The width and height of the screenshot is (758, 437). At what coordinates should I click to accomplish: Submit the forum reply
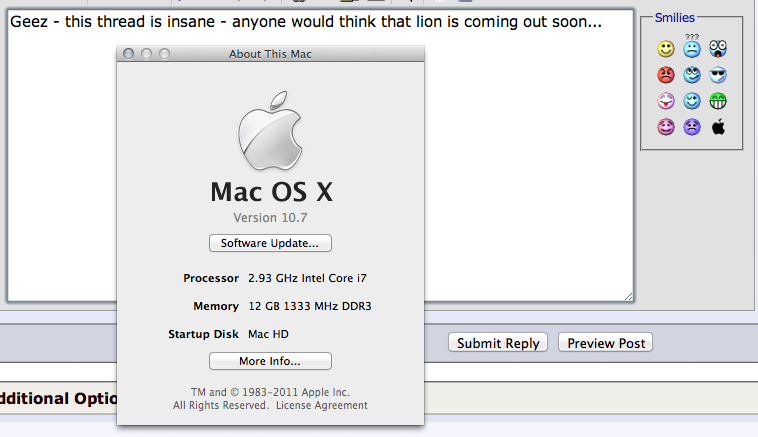click(498, 343)
